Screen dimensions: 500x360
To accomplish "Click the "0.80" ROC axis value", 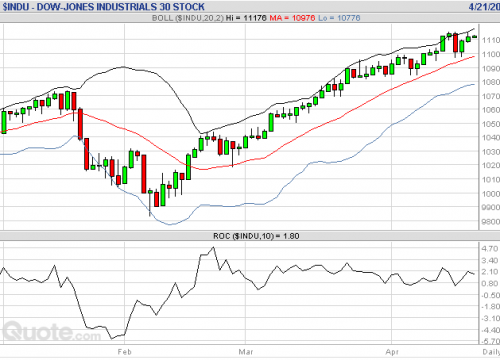I will pyautogui.click(x=490, y=284).
